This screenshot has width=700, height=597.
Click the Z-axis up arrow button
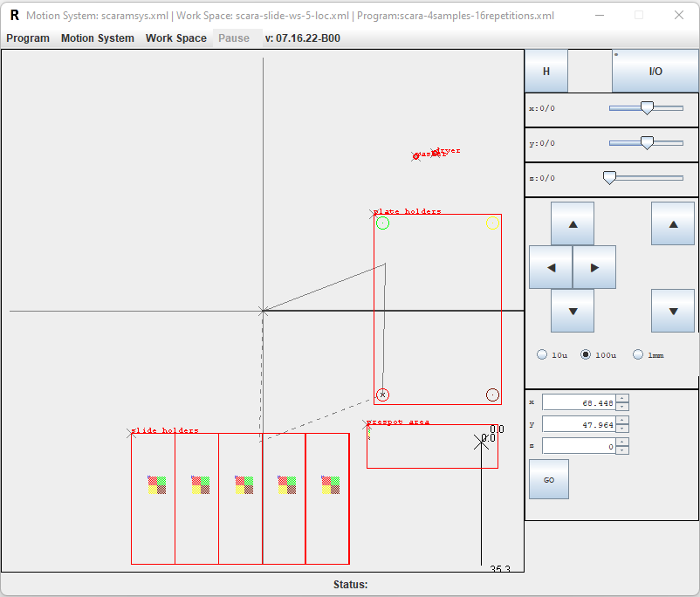coord(673,223)
